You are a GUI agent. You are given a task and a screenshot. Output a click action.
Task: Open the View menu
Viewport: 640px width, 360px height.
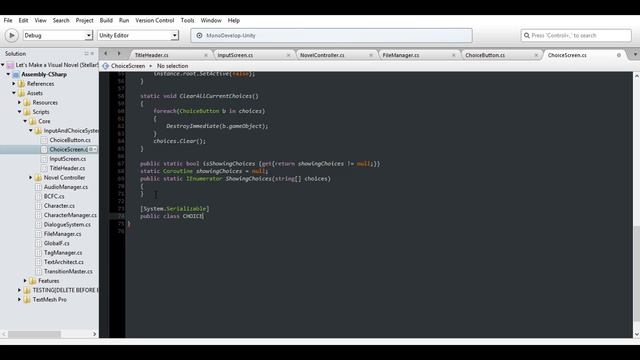coord(40,20)
